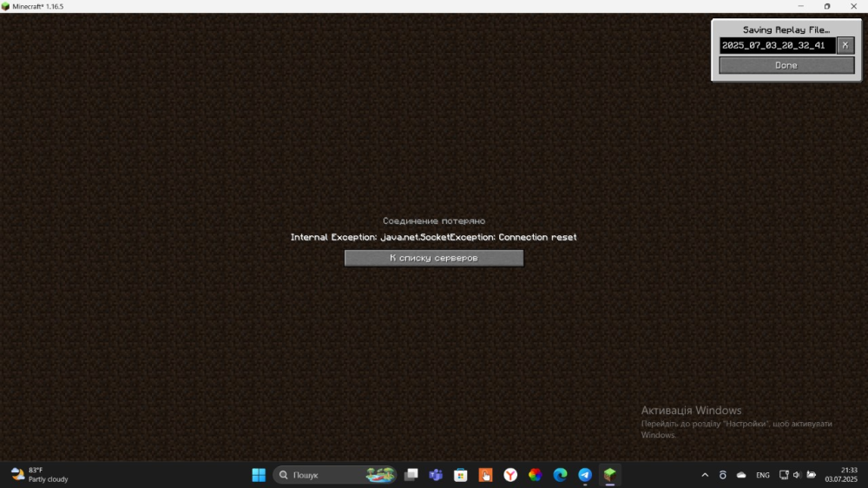Open Task View on the taskbar

(411, 475)
